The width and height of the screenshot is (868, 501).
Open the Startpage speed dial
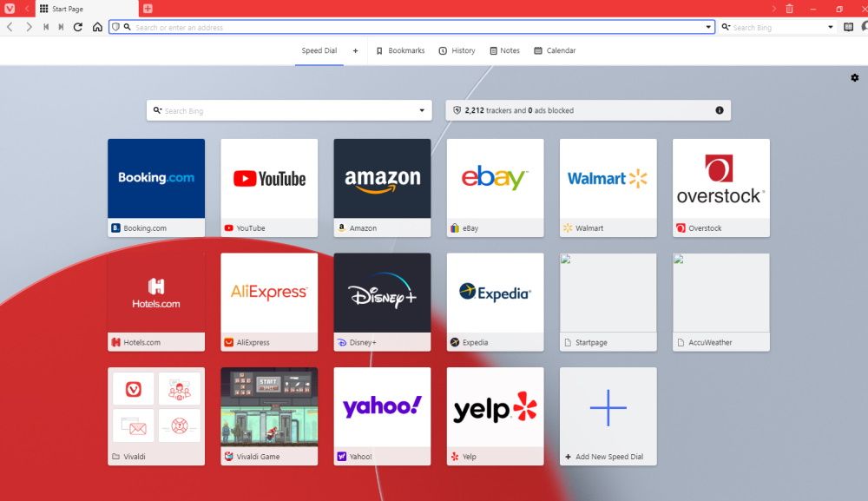608,301
